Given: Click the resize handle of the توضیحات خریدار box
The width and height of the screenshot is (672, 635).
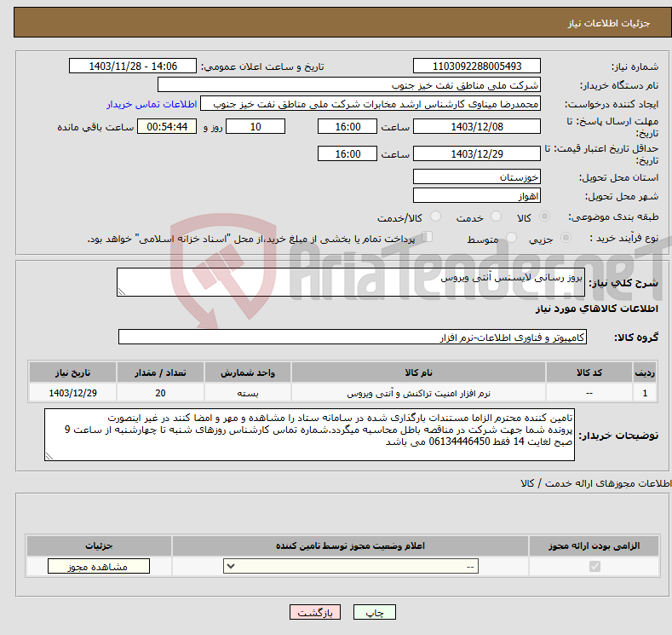Looking at the screenshot, I should pyautogui.click(x=49, y=456).
